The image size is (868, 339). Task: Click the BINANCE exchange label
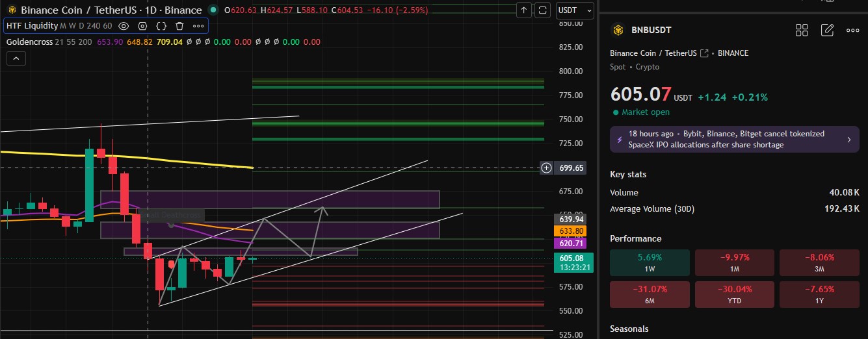coord(733,53)
